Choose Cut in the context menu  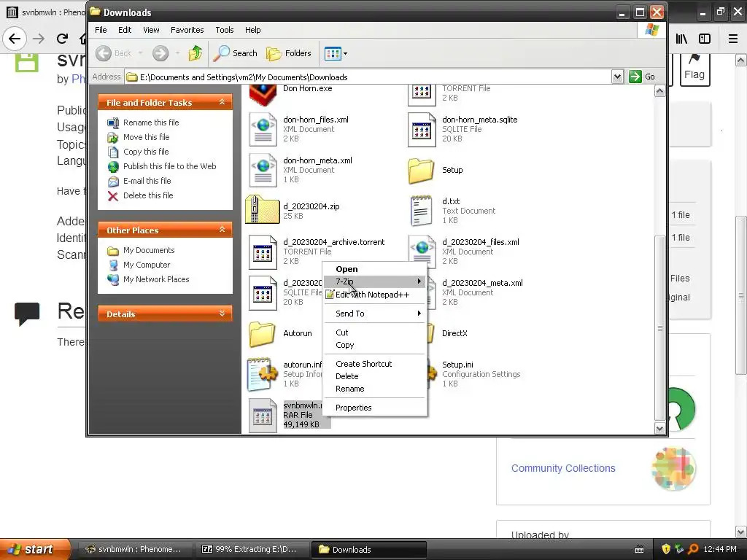click(374, 332)
